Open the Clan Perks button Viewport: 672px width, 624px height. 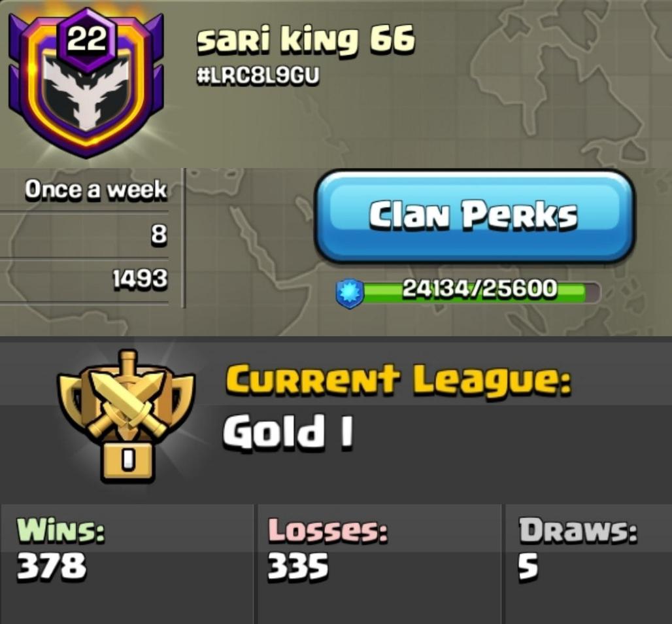click(473, 216)
